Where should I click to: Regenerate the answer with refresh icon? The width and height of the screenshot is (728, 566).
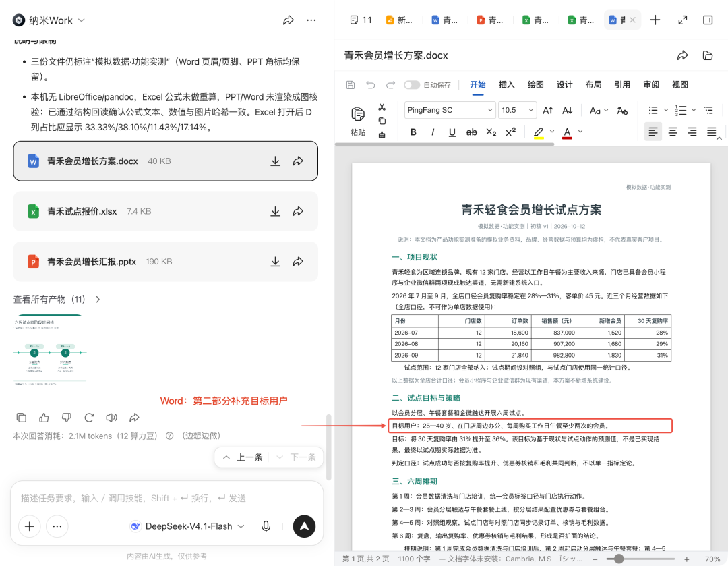click(89, 418)
